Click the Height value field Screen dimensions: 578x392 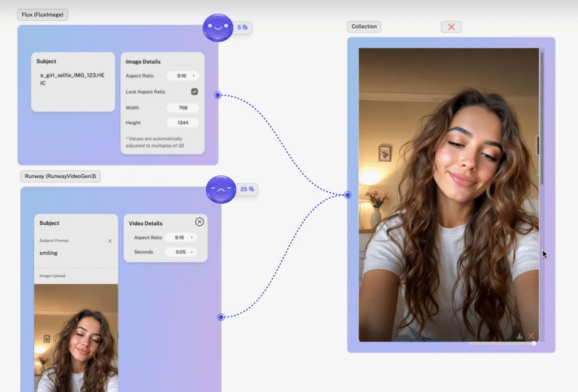pos(183,123)
